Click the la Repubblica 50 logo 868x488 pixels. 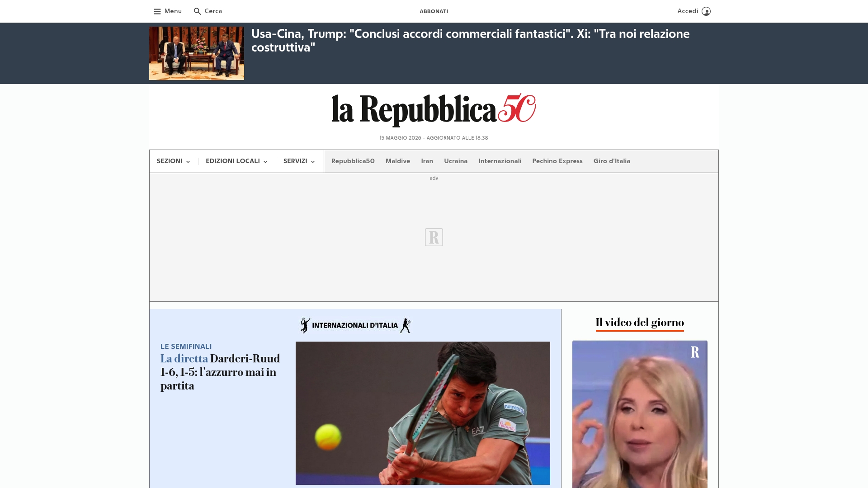(x=434, y=109)
